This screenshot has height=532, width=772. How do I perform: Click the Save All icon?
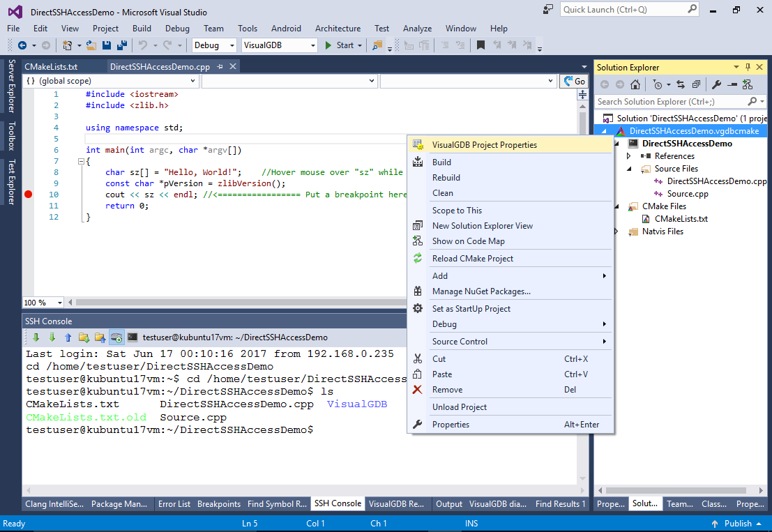point(121,45)
